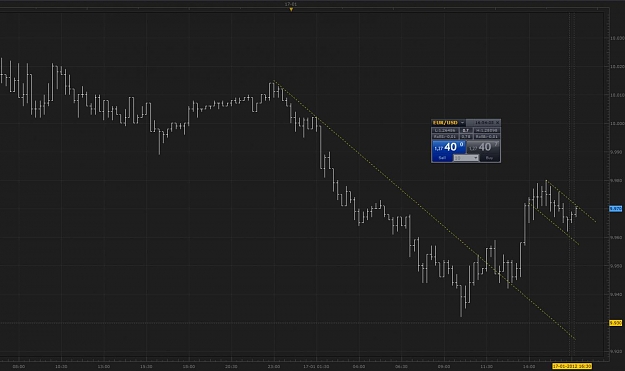This screenshot has height=371, width=625.
Task: Select the long dotted downtrend line
Action: (425, 210)
